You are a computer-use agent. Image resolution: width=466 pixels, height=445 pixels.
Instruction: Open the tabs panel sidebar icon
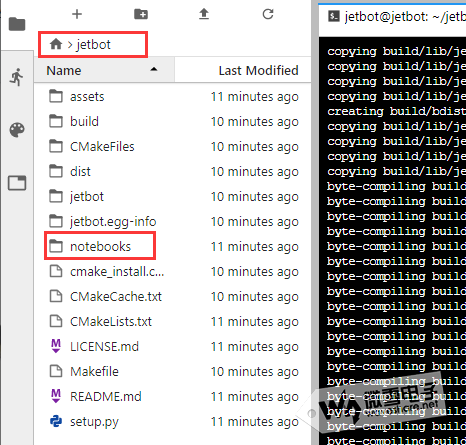click(x=17, y=183)
